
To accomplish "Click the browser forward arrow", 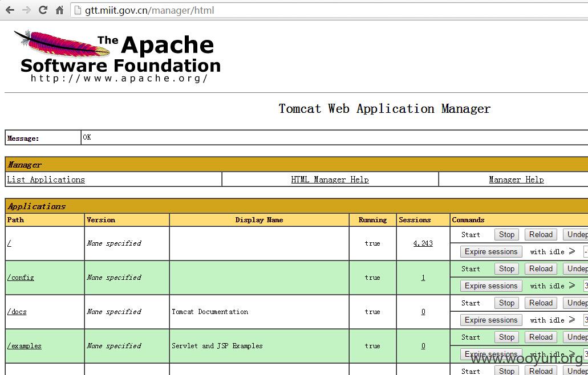I will 26,10.
